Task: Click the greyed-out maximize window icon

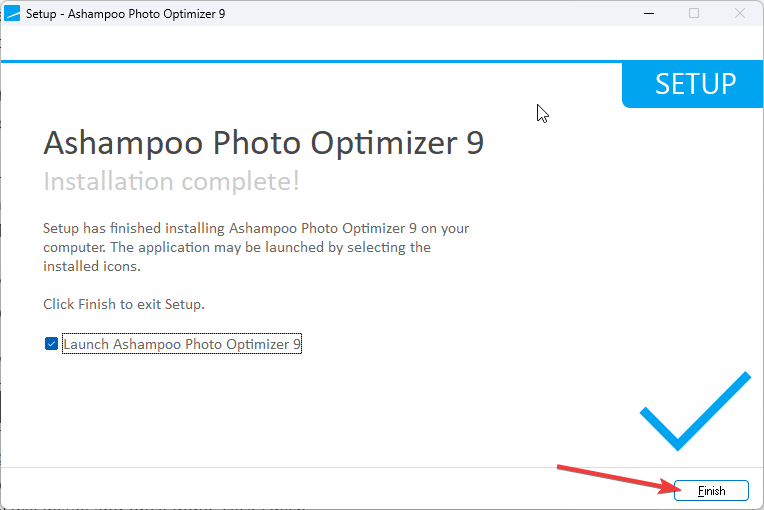Action: [694, 13]
